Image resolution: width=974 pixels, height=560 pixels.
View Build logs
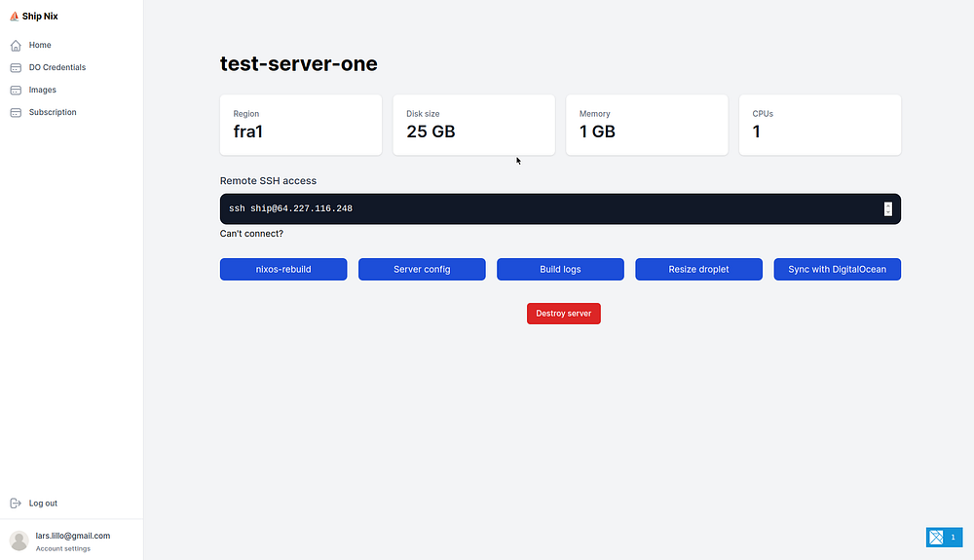[560, 270]
